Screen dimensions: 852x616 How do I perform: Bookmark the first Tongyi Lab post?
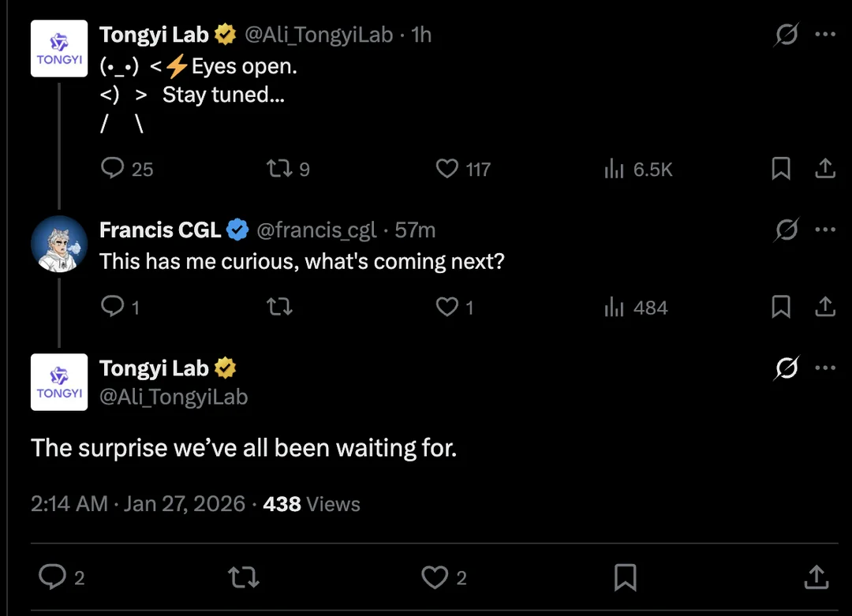point(780,168)
